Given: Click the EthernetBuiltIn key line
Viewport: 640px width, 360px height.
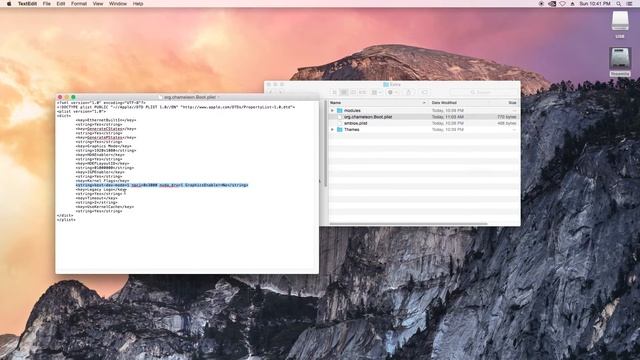Looking at the screenshot, I should click(x=106, y=120).
